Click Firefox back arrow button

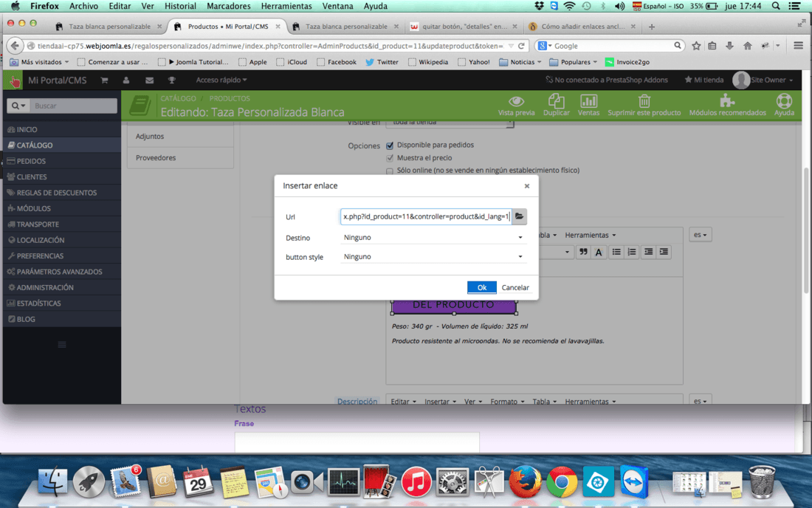(15, 46)
